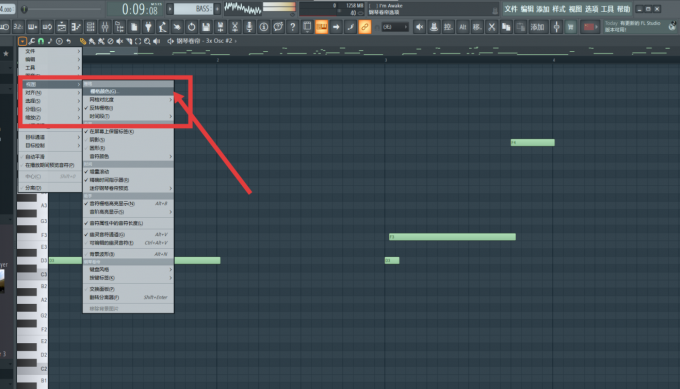Select the paint brush tool
Screen dimensions: 680x389
(92, 41)
